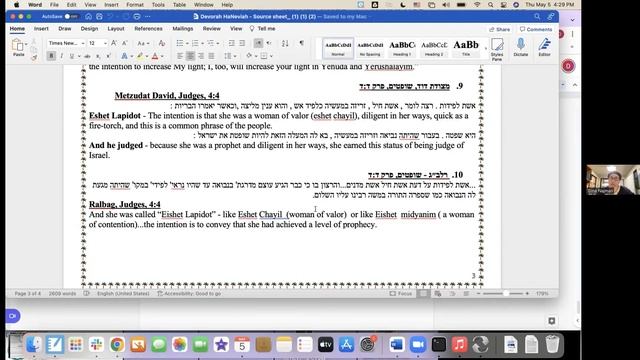Apply the No Spacing style
Viewport: 640px width, 360px height.
click(x=370, y=49)
